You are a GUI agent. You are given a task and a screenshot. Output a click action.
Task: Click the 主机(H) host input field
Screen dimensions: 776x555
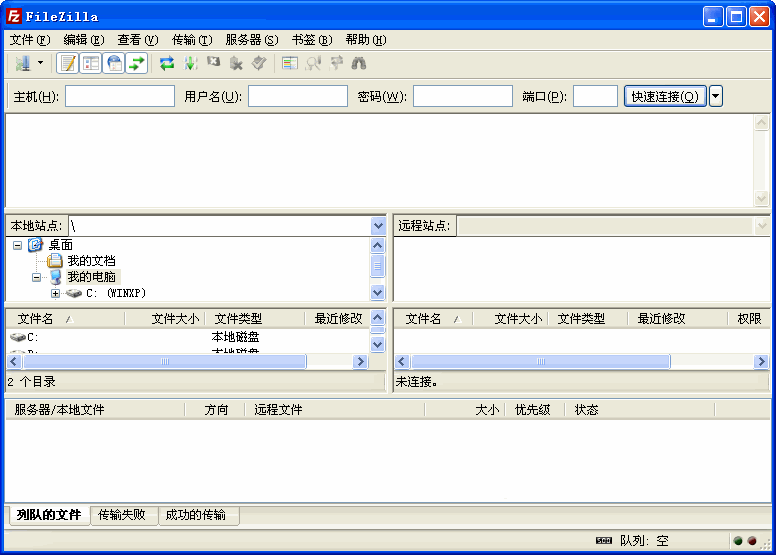point(120,96)
